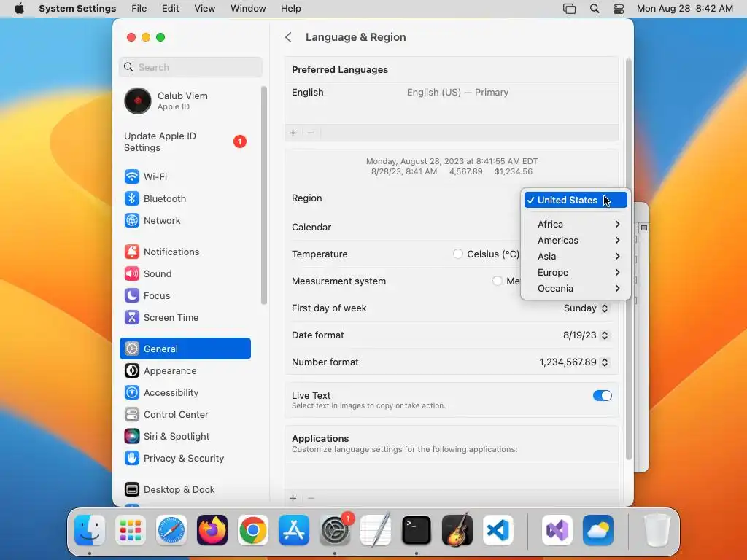Launch Safari from the Dock
Viewport: 747px width, 560px height.
point(171,530)
